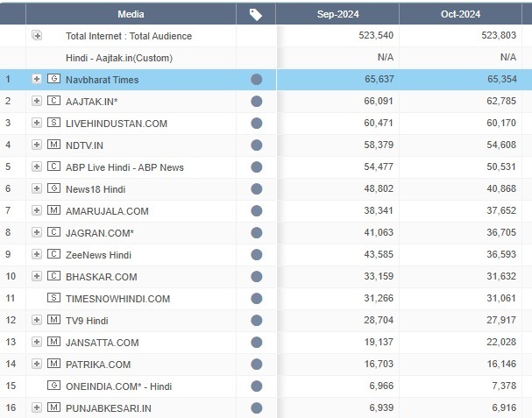
Task: Select the Navbharat Times media name
Action: pos(103,80)
